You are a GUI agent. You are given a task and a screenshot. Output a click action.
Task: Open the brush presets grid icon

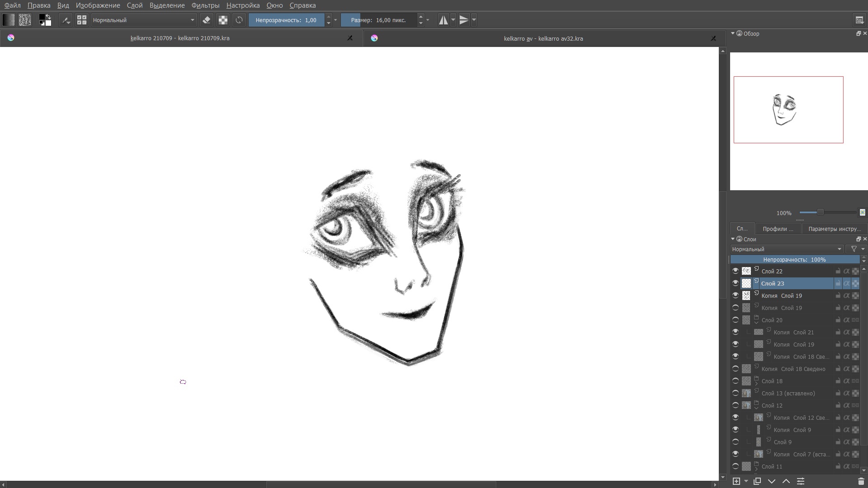click(82, 20)
